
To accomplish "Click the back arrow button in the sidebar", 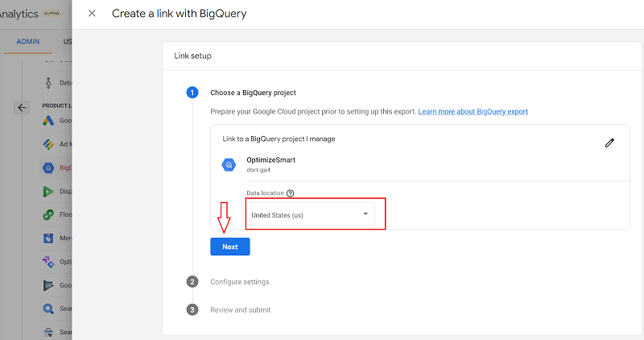I will [x=22, y=108].
